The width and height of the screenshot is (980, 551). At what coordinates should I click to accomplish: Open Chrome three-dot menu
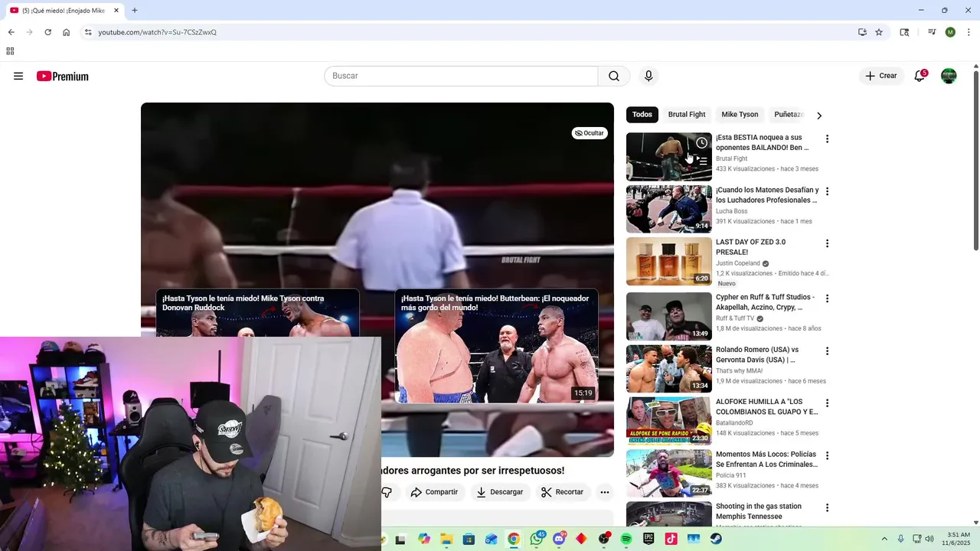(x=969, y=32)
